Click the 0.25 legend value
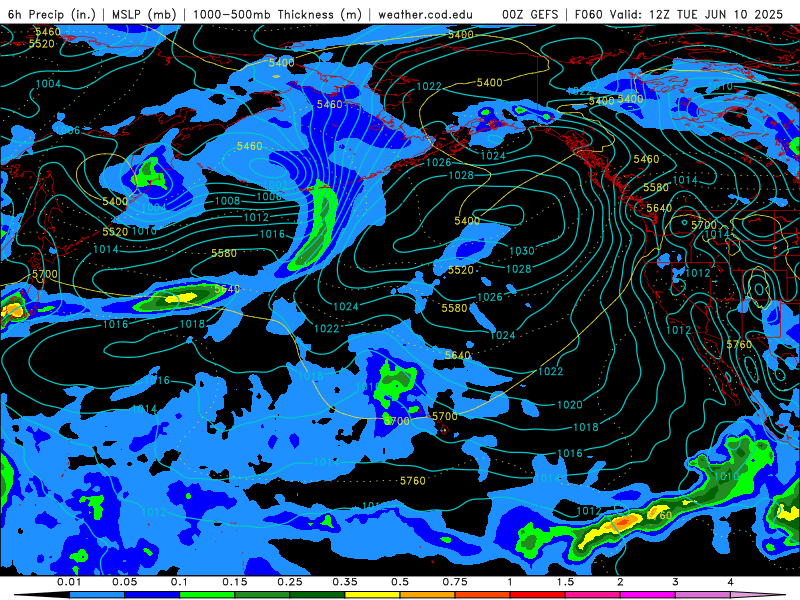 (x=290, y=582)
